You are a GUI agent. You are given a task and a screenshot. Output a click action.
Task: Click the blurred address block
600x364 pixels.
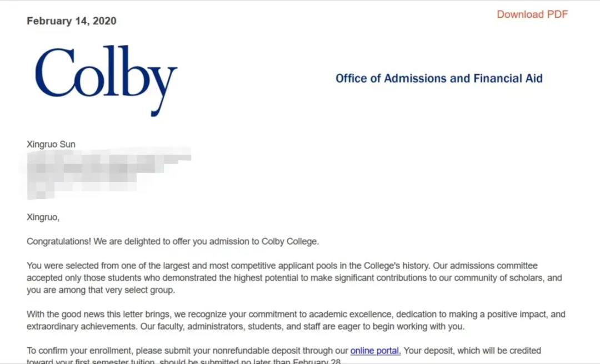click(x=109, y=173)
